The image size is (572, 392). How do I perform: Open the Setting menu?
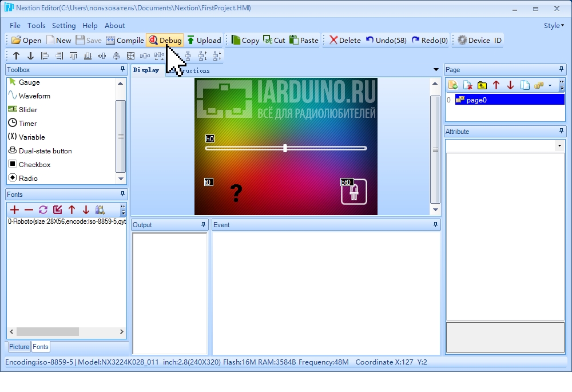[x=64, y=26]
